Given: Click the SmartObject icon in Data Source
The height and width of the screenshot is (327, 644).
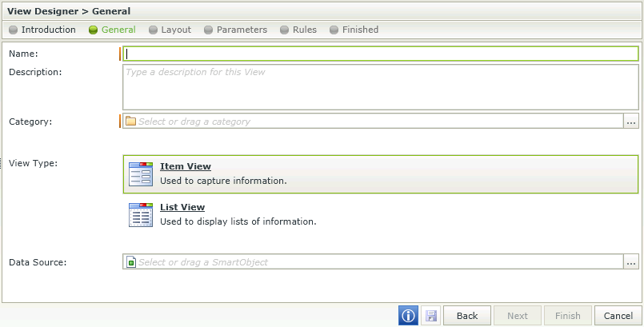Looking at the screenshot, I should [x=131, y=261].
